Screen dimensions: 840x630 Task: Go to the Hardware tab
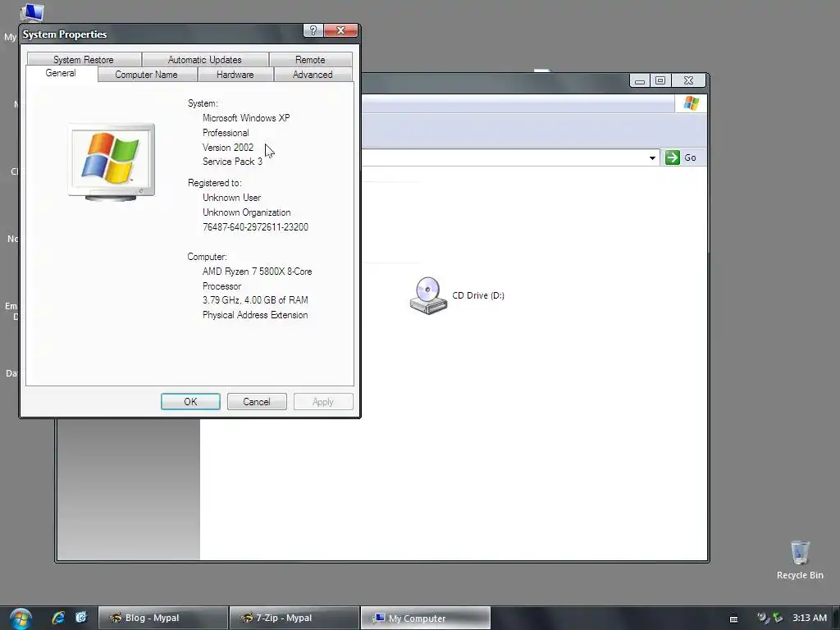pos(235,75)
